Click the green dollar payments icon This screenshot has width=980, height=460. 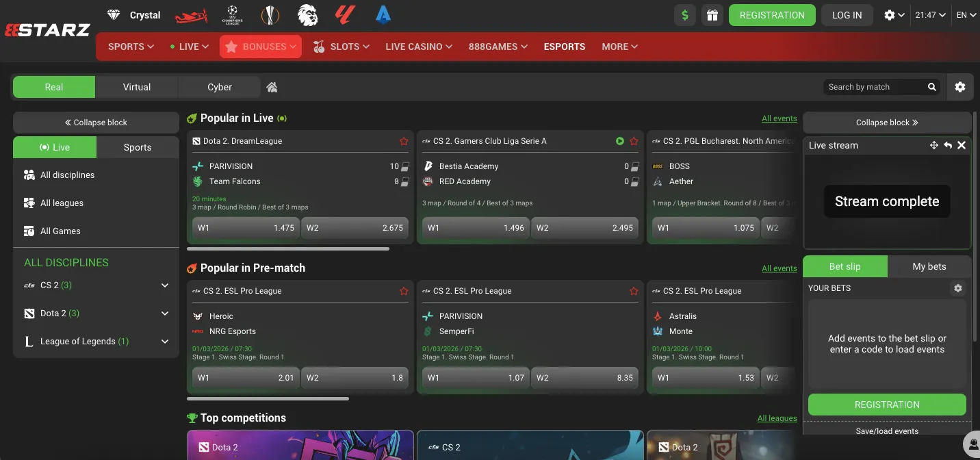(x=685, y=15)
